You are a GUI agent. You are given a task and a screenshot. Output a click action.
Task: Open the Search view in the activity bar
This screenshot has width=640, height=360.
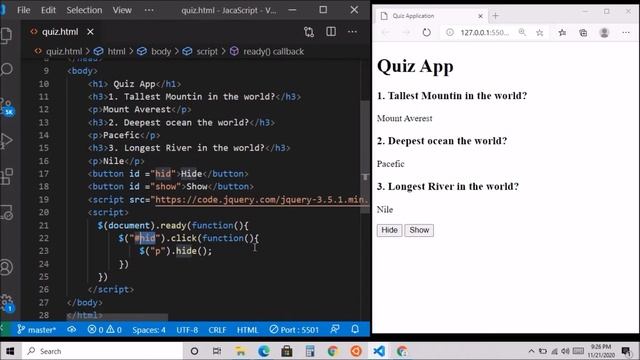6,69
